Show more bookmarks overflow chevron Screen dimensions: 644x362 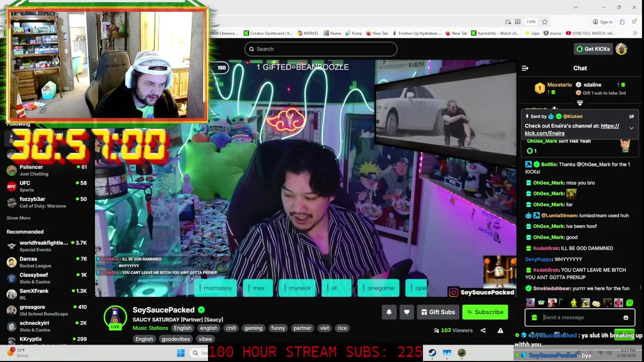(635, 33)
